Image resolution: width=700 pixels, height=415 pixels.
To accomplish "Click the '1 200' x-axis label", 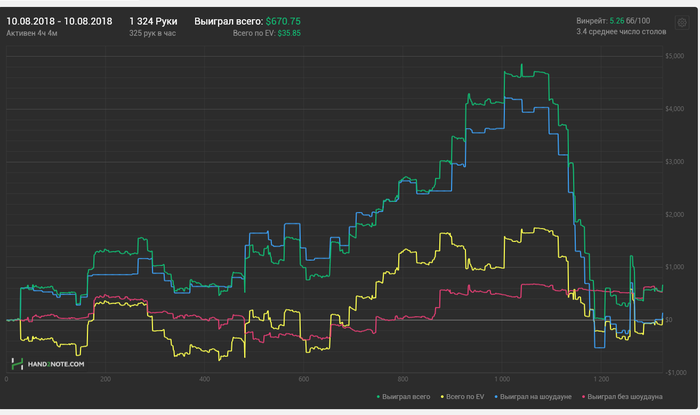I will (x=601, y=379).
